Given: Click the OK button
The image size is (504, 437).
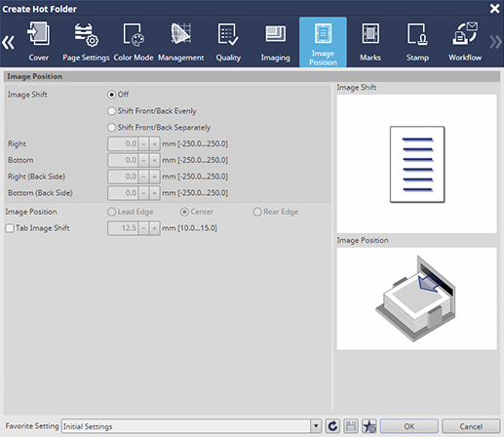Looking at the screenshot, I should (409, 426).
